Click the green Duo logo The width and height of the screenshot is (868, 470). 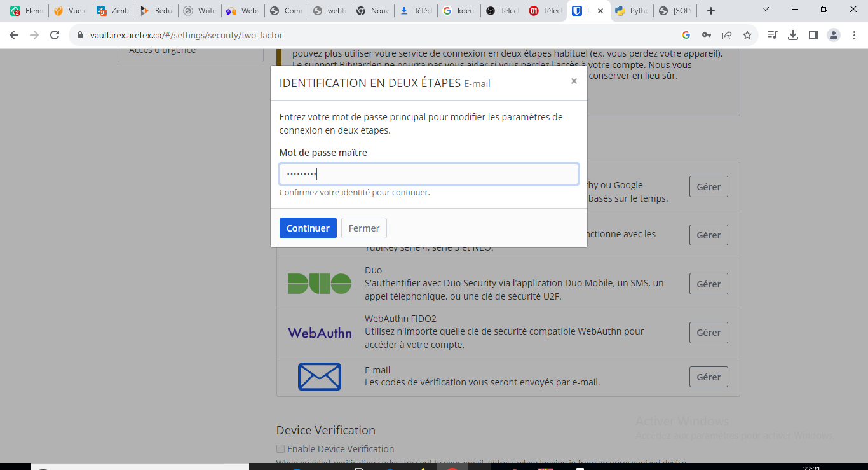click(x=320, y=284)
